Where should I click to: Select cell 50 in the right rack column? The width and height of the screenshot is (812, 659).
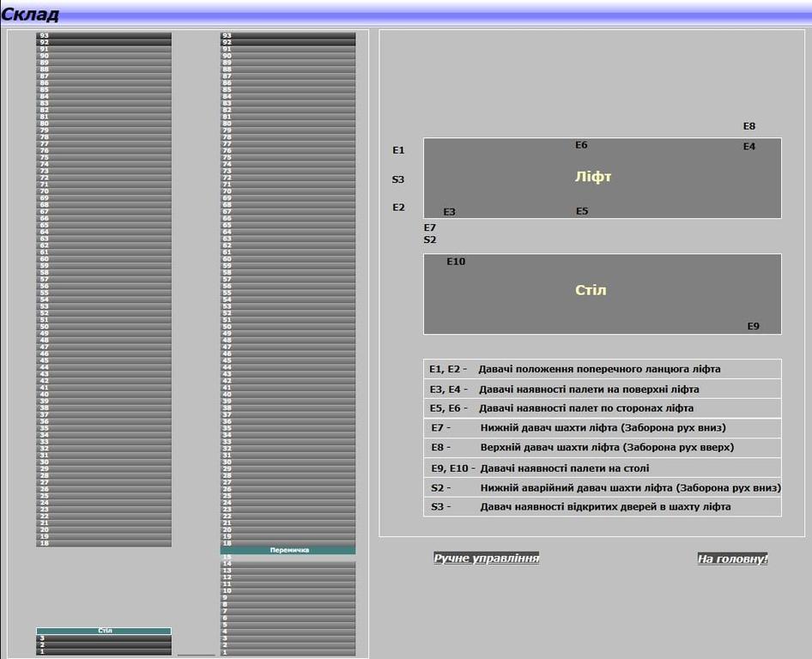288,327
